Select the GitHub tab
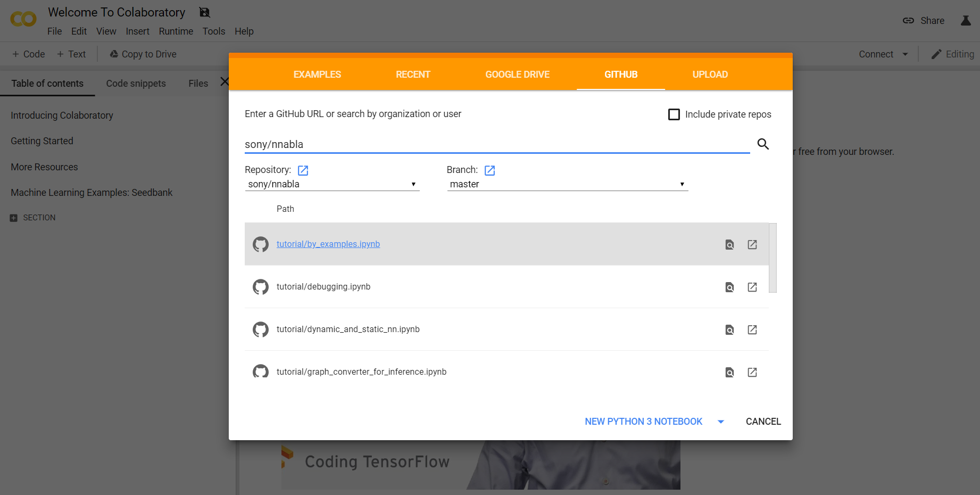Screen dimensions: 980x495 point(621,75)
